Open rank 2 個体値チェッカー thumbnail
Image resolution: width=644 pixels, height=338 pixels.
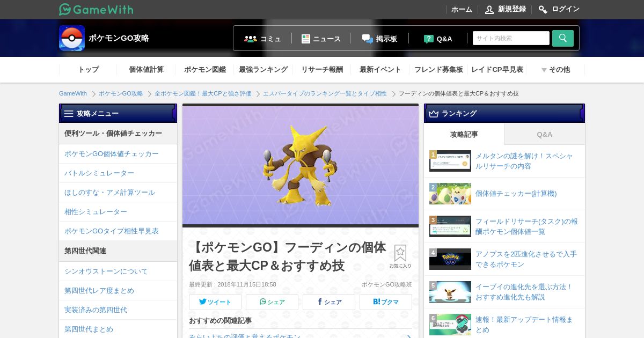coord(450,194)
